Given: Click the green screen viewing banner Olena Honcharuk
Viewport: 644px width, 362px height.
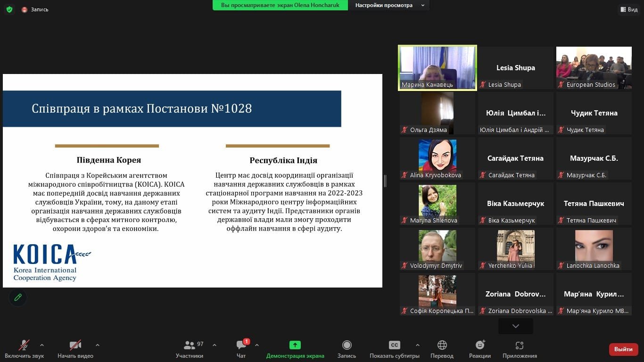Looking at the screenshot, I should (280, 5).
